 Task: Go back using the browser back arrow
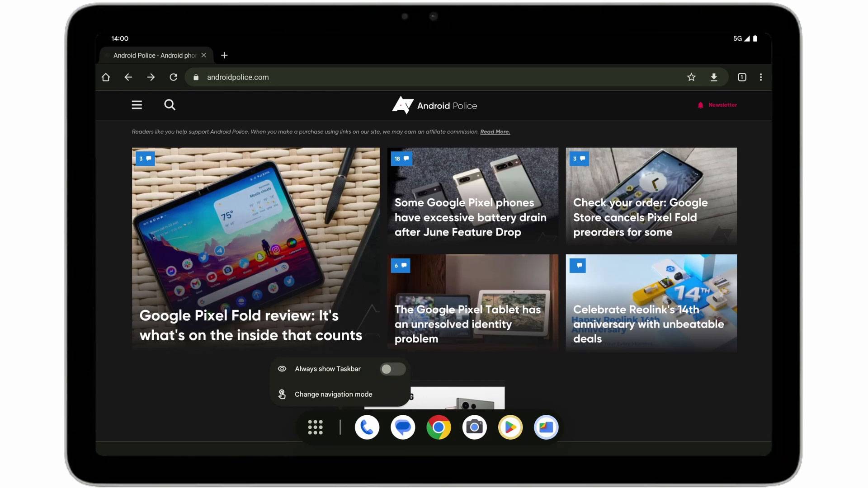tap(128, 77)
